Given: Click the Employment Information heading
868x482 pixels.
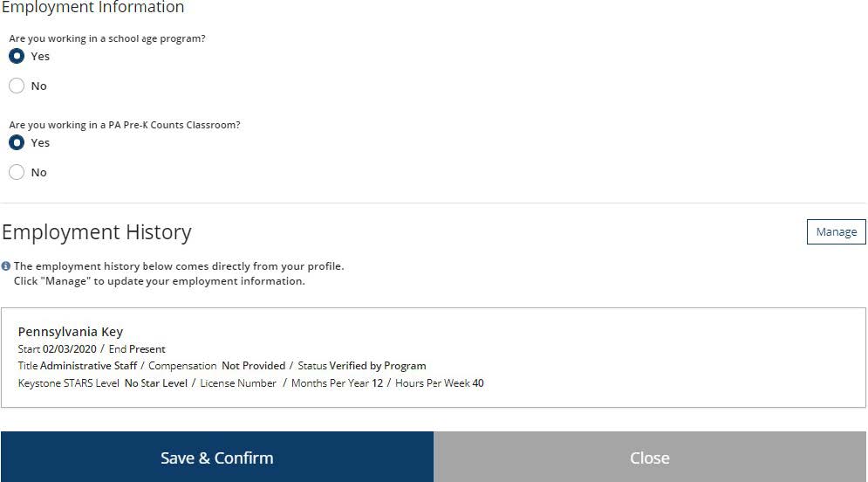Looking at the screenshot, I should [93, 7].
